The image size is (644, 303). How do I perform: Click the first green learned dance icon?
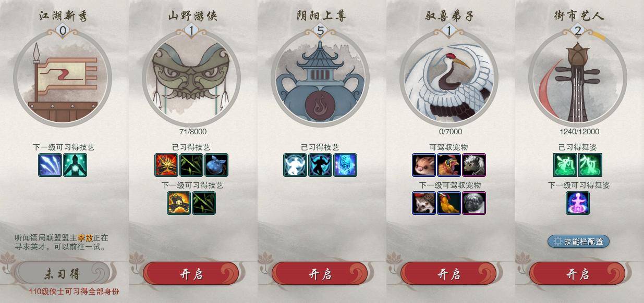(565, 165)
